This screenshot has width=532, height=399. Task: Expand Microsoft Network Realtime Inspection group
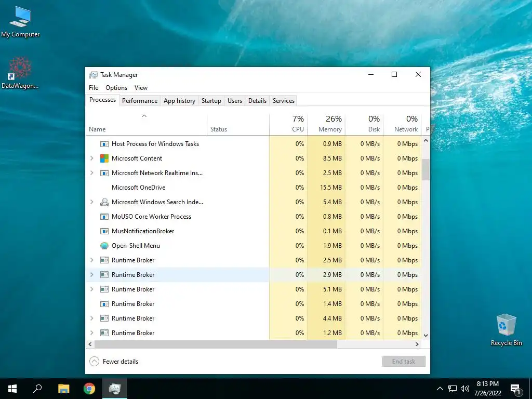point(91,173)
